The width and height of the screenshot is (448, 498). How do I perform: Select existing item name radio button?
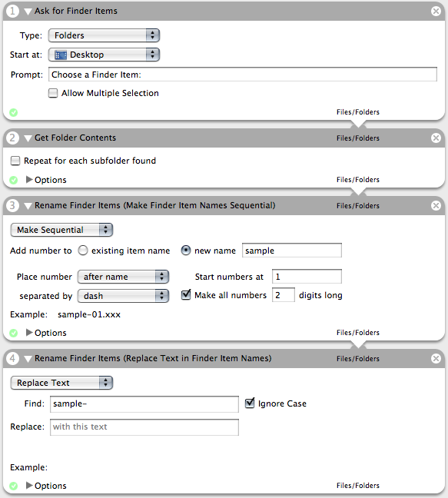tap(83, 251)
